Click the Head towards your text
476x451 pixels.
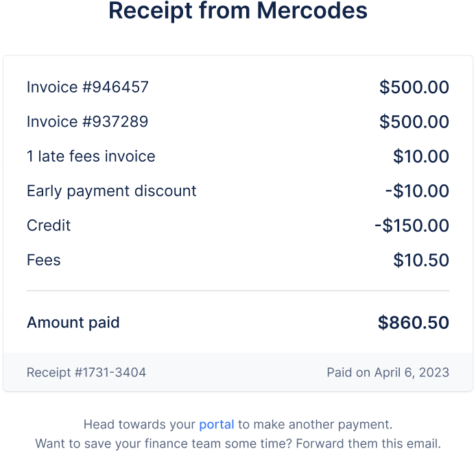(x=139, y=425)
